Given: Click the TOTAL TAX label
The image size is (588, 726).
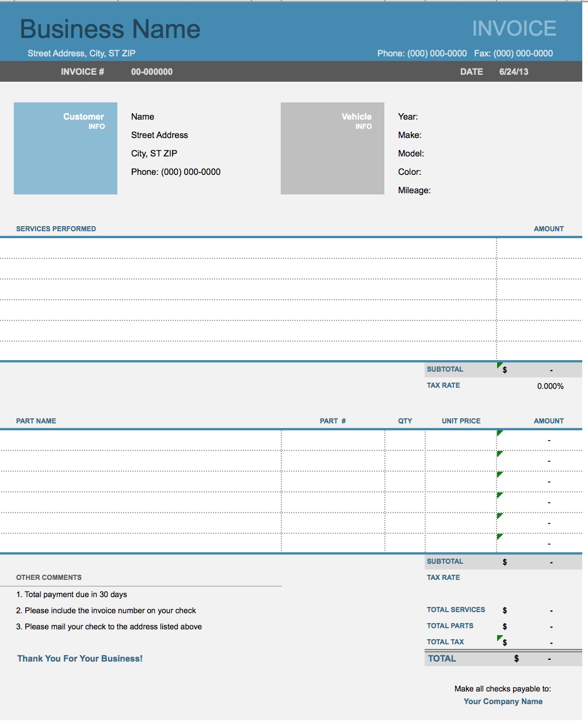Looking at the screenshot, I should (x=445, y=642).
